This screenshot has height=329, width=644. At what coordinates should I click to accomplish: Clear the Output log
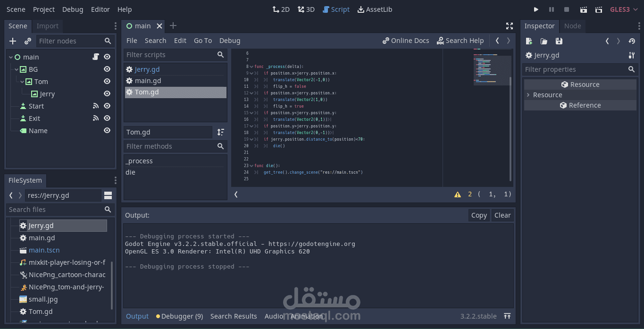pos(502,215)
